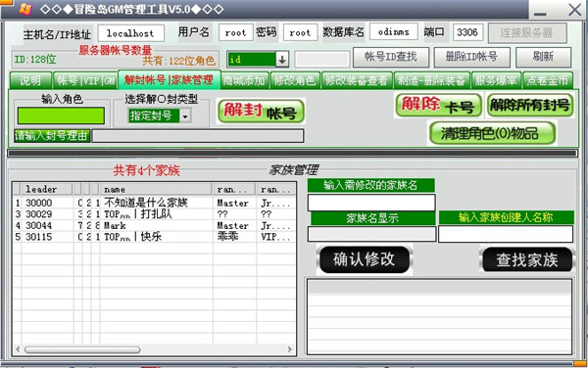Click the 查找家族 button

tap(527, 259)
